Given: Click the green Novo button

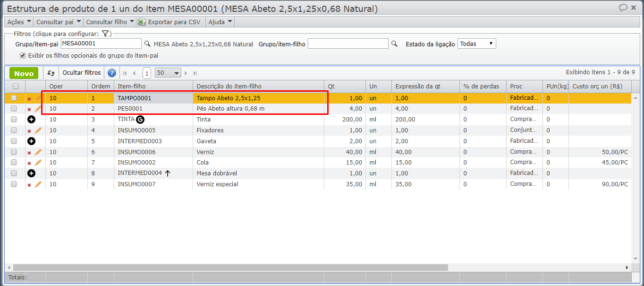Looking at the screenshot, I should (x=24, y=73).
